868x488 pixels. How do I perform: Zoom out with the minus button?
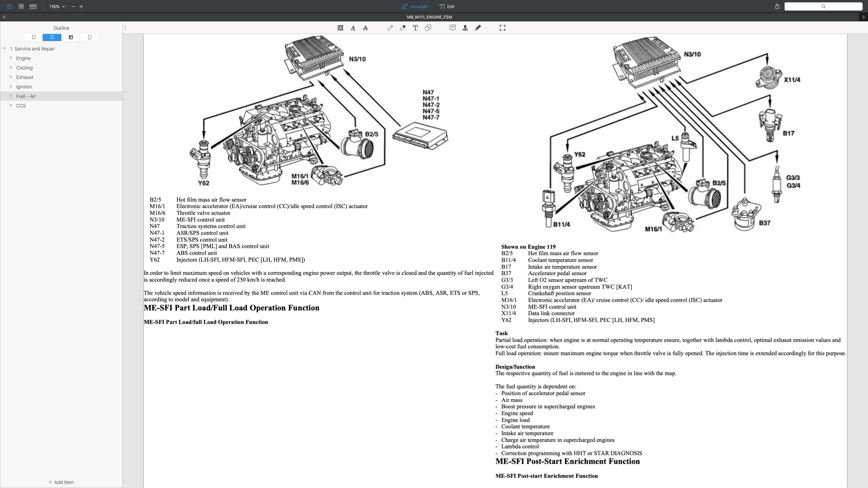73,6
